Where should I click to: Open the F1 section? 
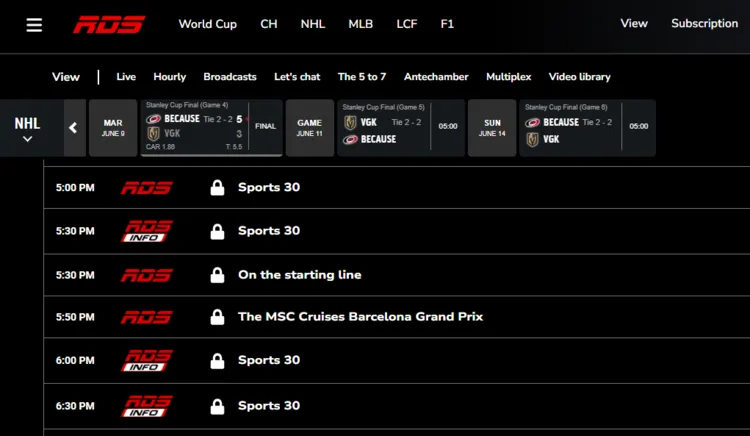447,24
